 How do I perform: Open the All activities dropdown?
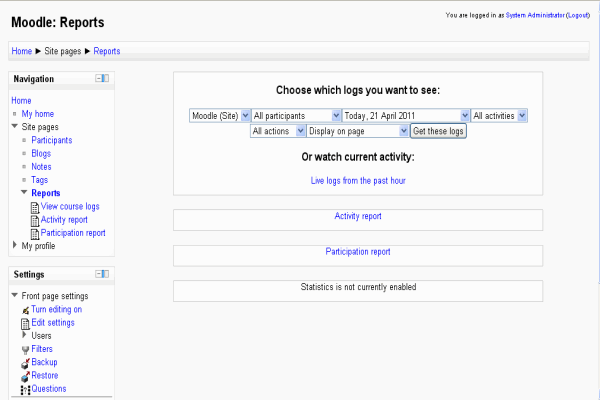[499, 116]
